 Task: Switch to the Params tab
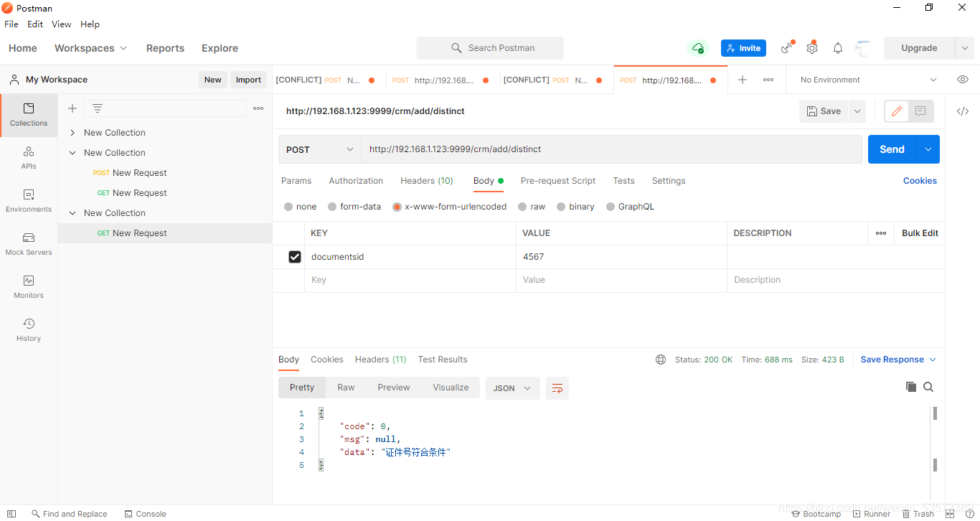(296, 181)
